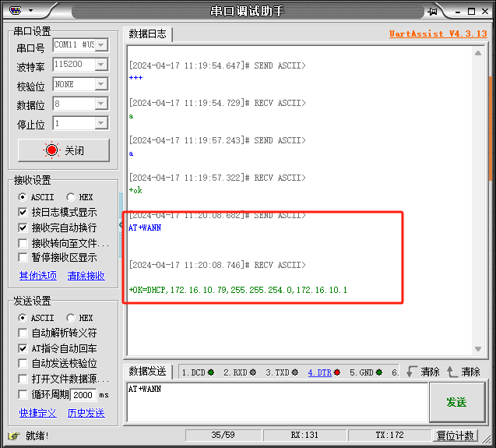Click the title bar dropdown arrow beside the logo
Image resolution: width=496 pixels, height=448 pixels.
pyautogui.click(x=30, y=10)
